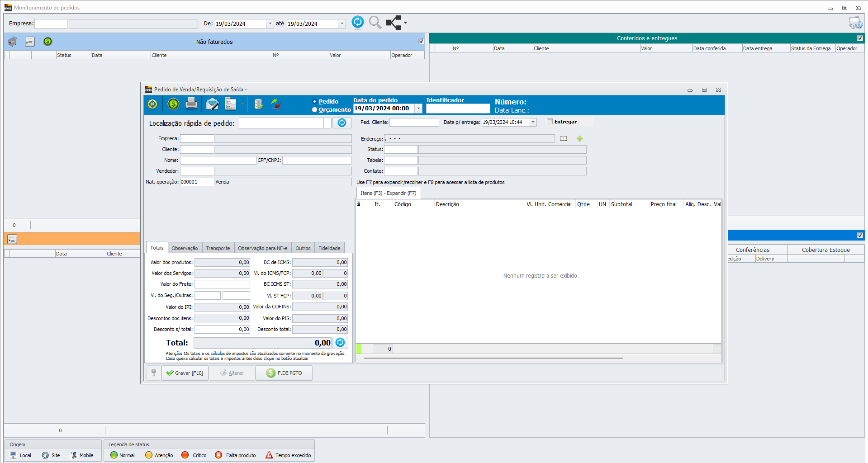
Task: Click the green dollar icon in order toolbar
Action: tap(173, 104)
